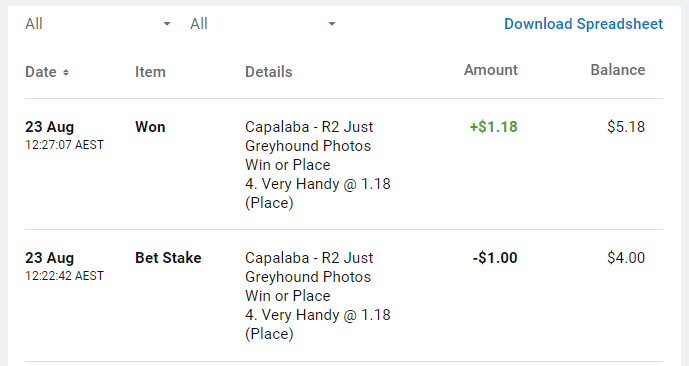Click the second dropdown's arrow icon
The width and height of the screenshot is (689, 366).
332,24
